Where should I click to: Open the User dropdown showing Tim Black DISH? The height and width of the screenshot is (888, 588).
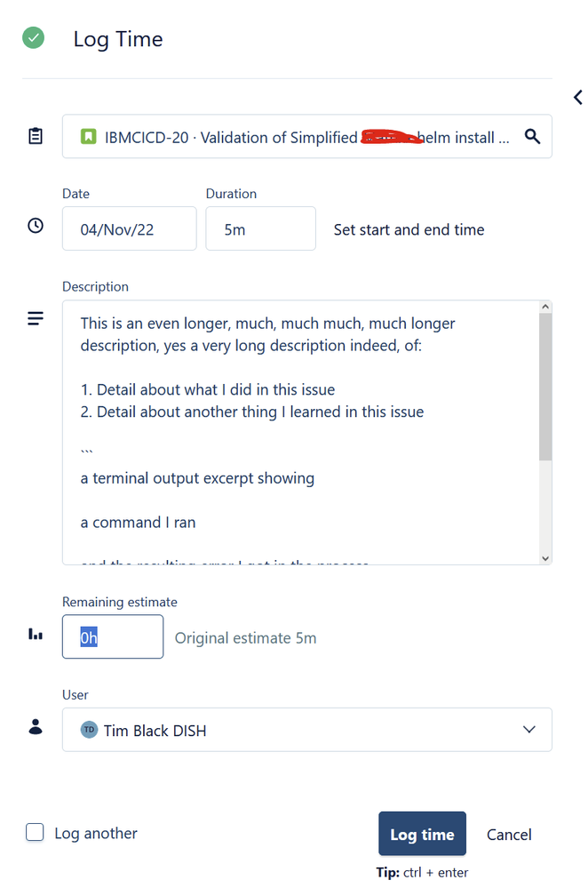306,730
